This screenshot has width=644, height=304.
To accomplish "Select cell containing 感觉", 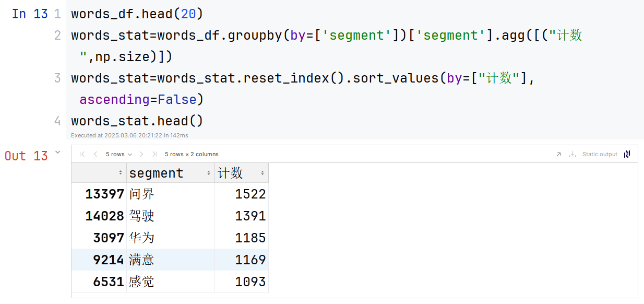I will (171, 282).
